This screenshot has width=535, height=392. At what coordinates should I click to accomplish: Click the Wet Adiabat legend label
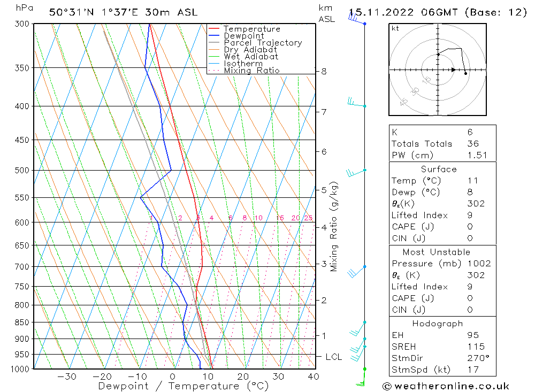[x=251, y=57]
